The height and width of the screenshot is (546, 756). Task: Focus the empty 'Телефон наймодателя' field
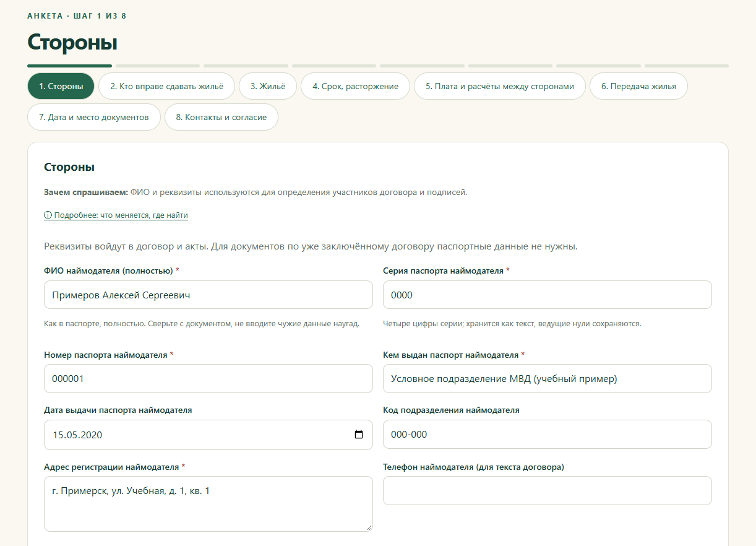548,490
